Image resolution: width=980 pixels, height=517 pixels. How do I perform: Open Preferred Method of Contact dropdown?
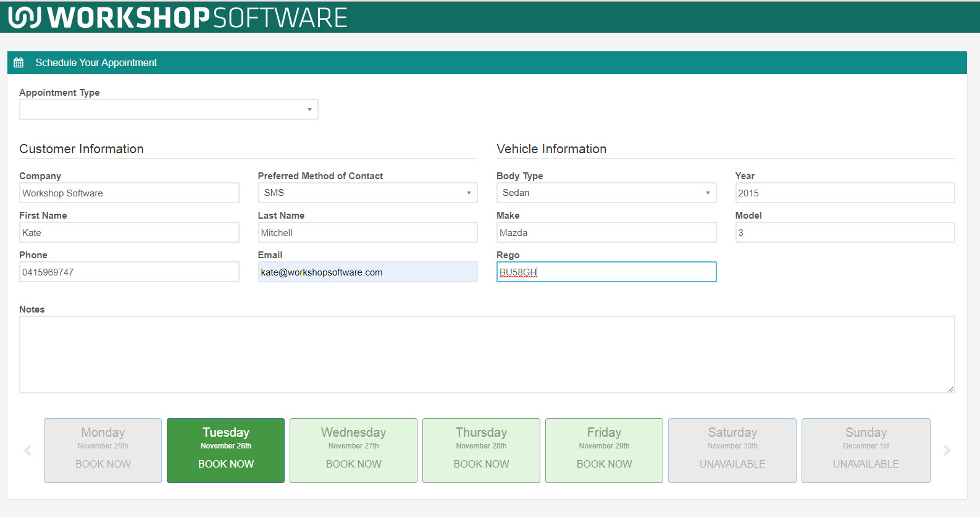367,193
